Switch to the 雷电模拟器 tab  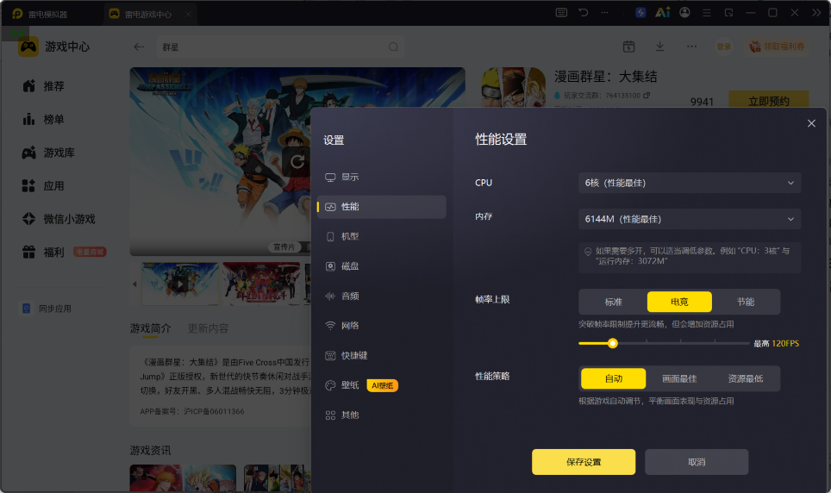pyautogui.click(x=41, y=14)
